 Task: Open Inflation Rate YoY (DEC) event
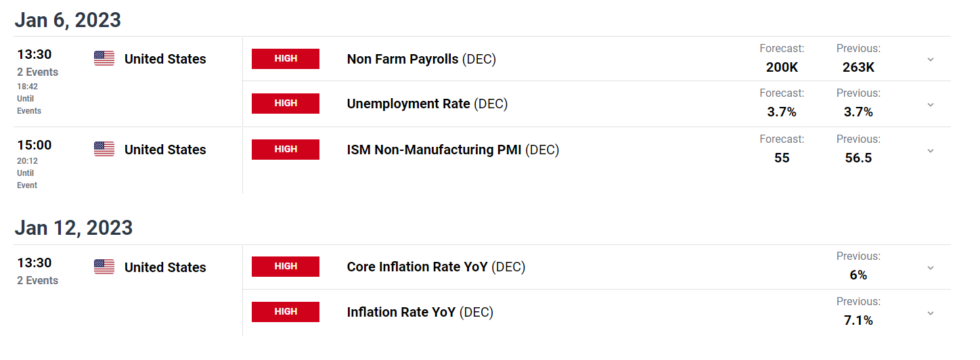(420, 312)
